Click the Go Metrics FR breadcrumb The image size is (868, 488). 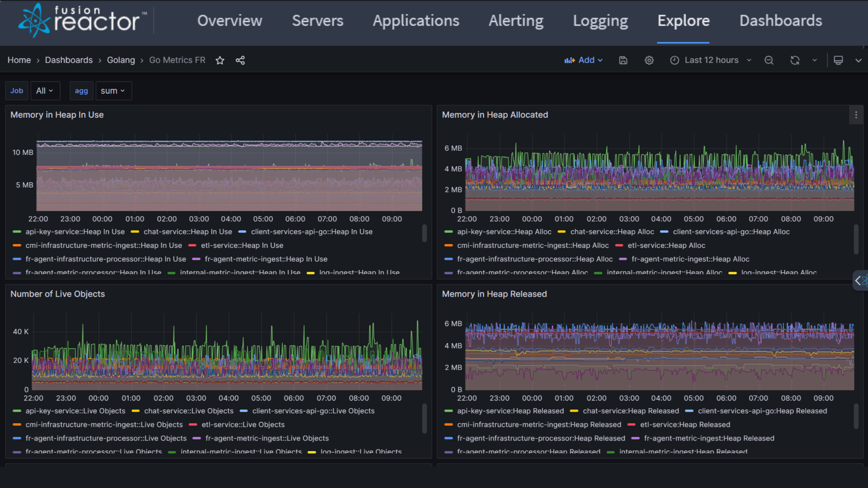177,60
